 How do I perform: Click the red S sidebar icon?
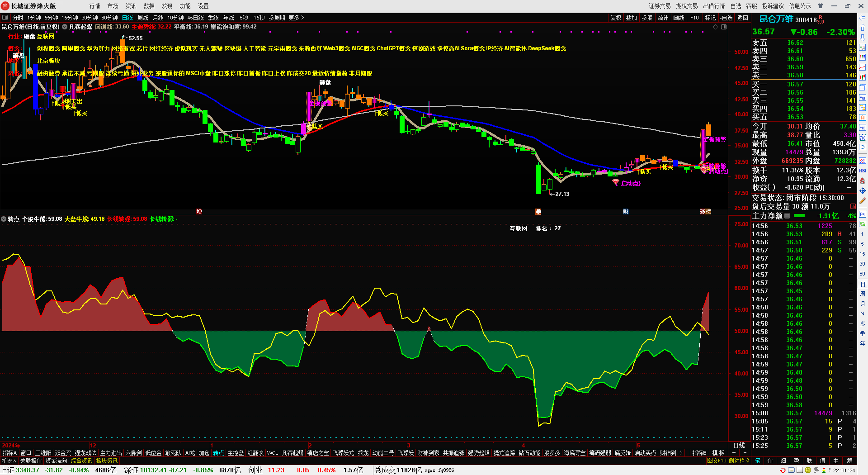[x=862, y=180]
